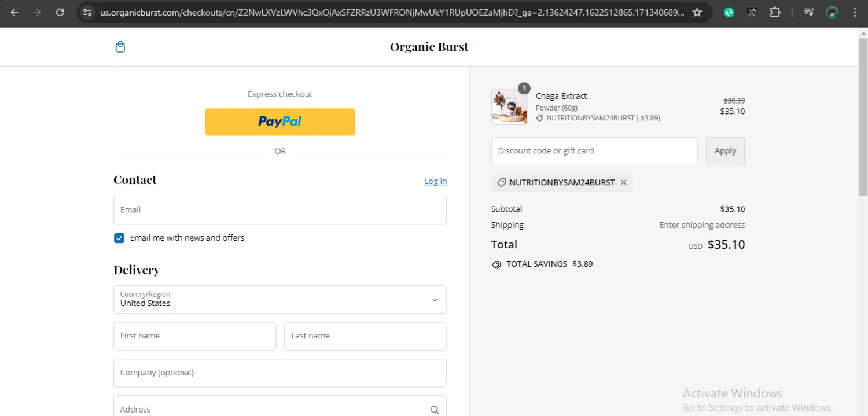Click the Apply discount button

click(725, 151)
